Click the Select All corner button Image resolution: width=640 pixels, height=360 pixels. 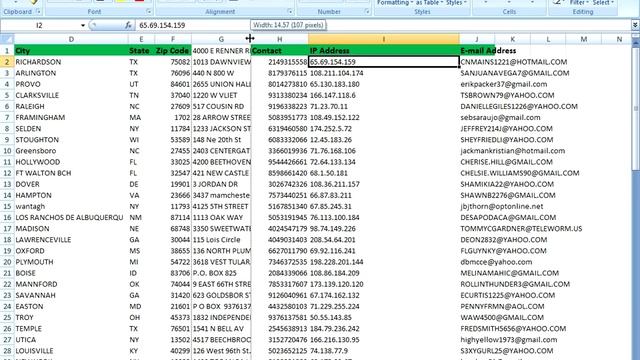[7, 39]
